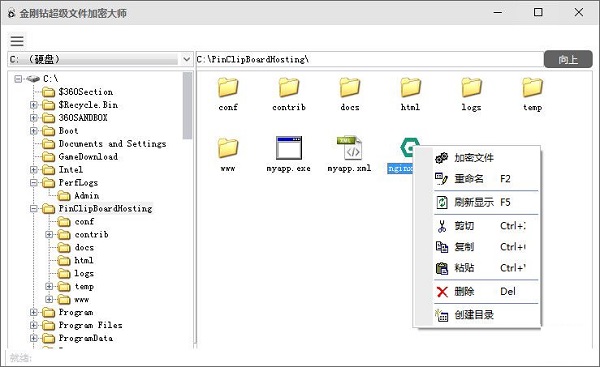600x367 pixels.
Task: Select PinClipBoardHosting in the folder tree
Action: pos(105,209)
